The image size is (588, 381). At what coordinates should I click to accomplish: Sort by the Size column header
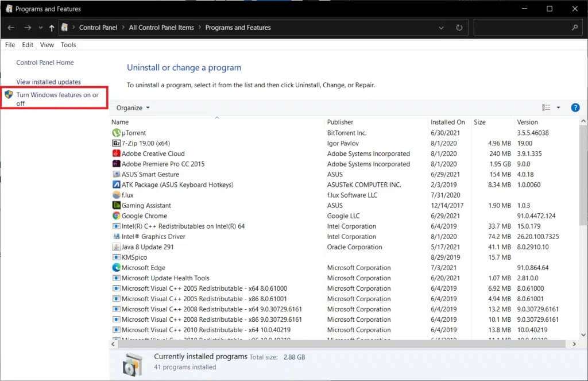492,122
